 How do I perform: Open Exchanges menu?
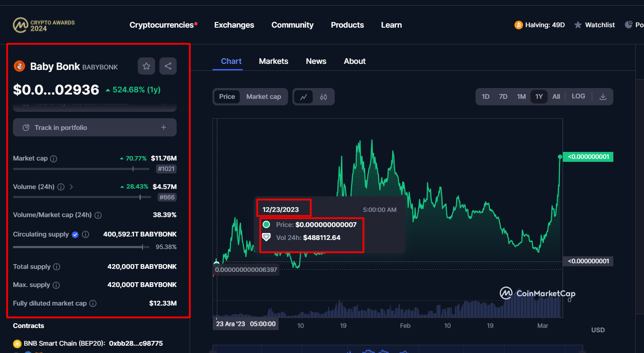pyautogui.click(x=234, y=25)
